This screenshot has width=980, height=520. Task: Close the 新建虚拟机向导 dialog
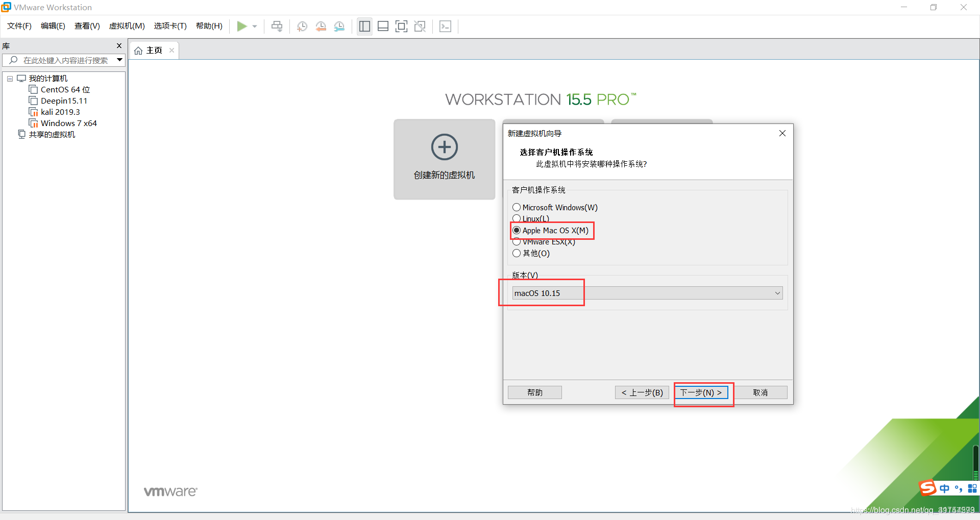click(782, 133)
